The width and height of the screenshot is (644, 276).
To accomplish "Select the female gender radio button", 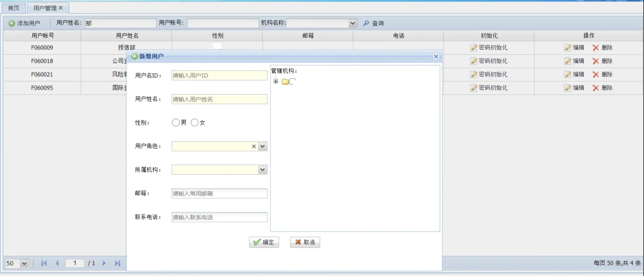I will 194,122.
